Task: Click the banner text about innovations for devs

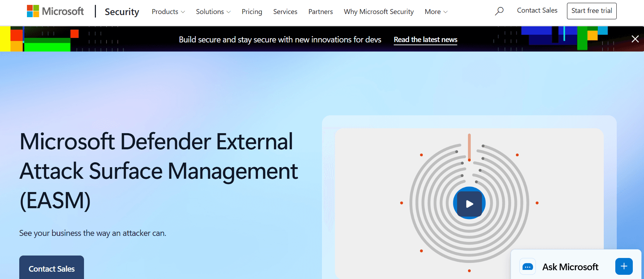Action: point(280,40)
